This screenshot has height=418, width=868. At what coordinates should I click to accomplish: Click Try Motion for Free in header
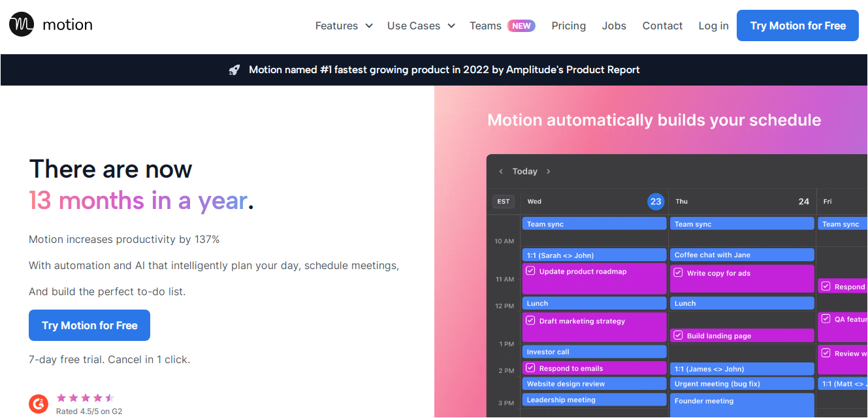tap(797, 25)
